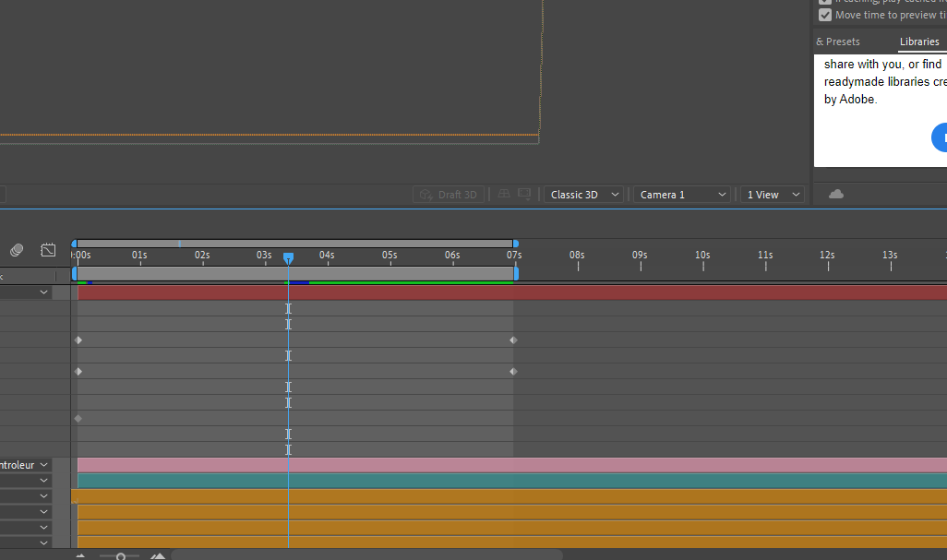Open parent dropdown on the red layer row

click(x=43, y=292)
